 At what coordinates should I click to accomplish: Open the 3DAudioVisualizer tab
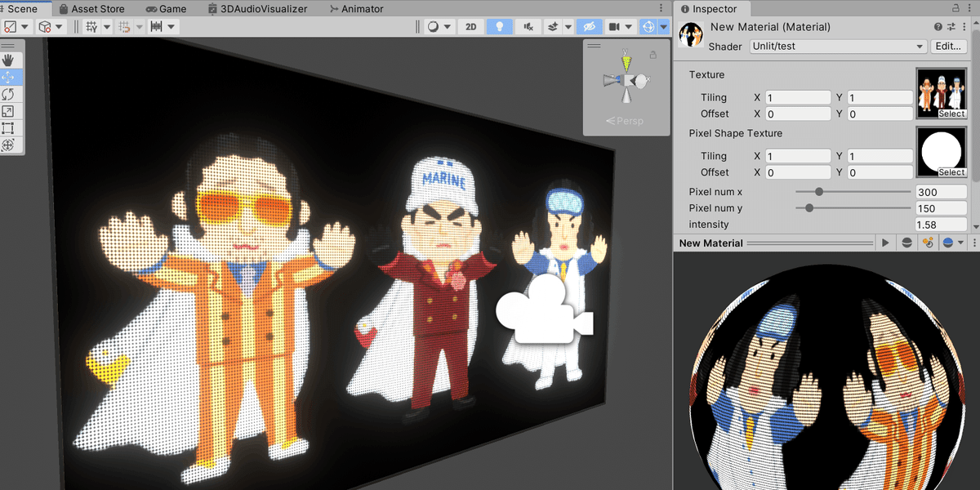tap(256, 9)
